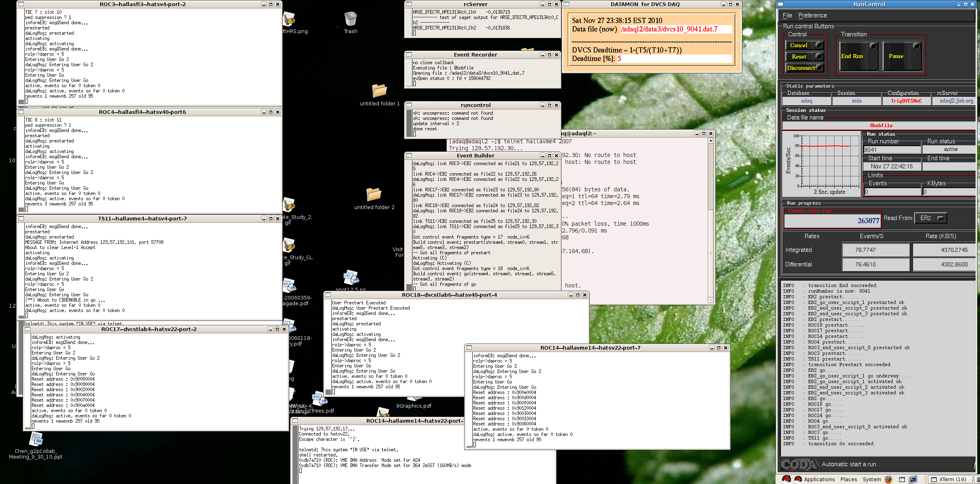Click the data file name @bobfile field
Screen dimensions: 980x484
(879, 126)
